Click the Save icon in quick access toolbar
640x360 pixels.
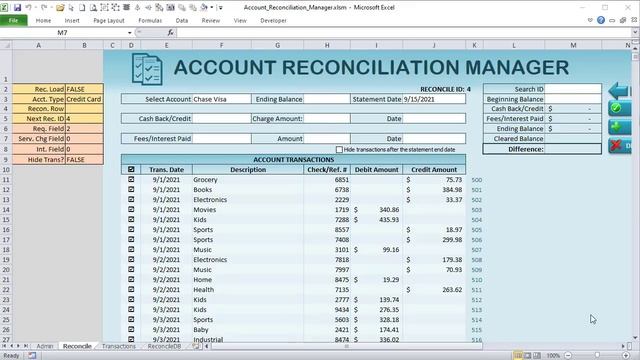(x=17, y=7)
